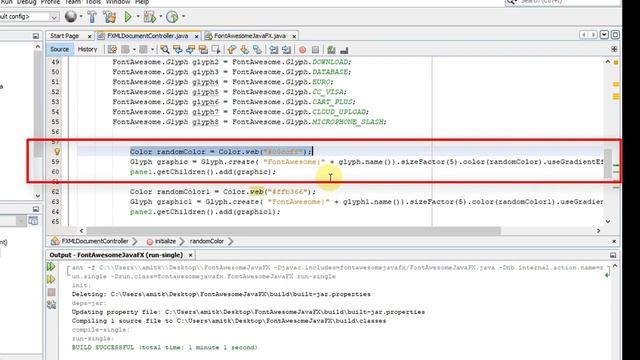Open dropdown arrow beside Run Project

pyautogui.click(x=138, y=17)
